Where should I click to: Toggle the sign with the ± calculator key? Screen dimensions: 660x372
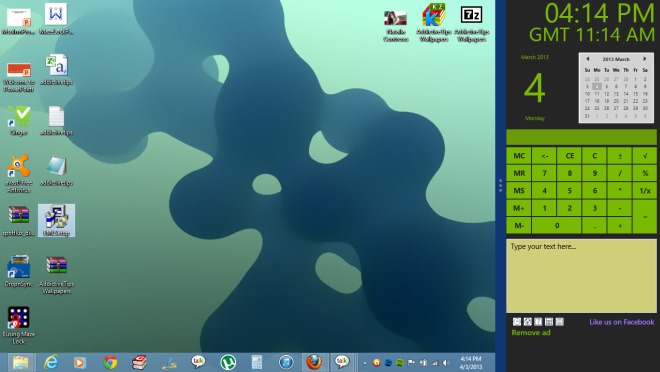pyautogui.click(x=620, y=156)
